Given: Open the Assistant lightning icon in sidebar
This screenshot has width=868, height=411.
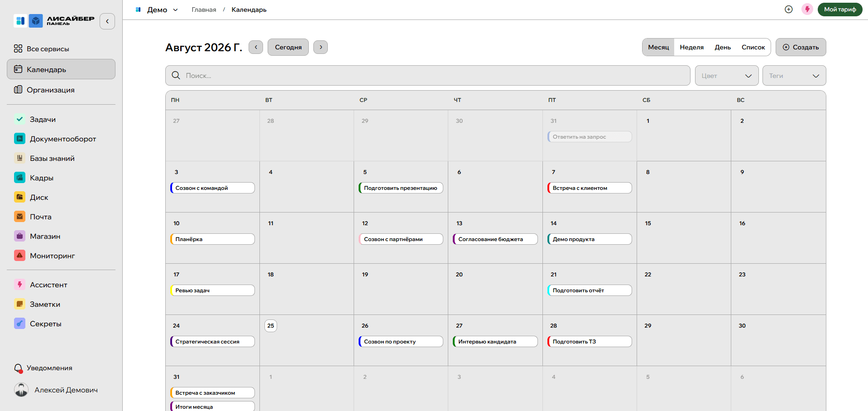Looking at the screenshot, I should (19, 285).
